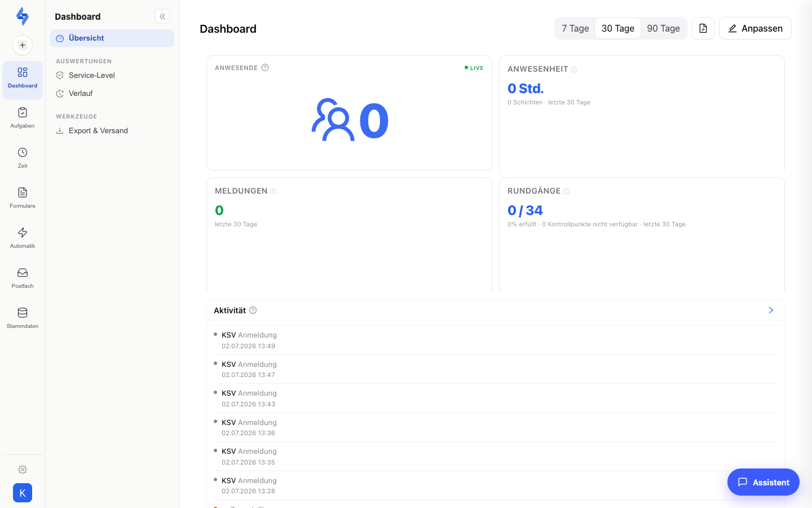This screenshot has height=508, width=812.
Task: Switch range to 90 Tage
Action: pyautogui.click(x=663, y=28)
